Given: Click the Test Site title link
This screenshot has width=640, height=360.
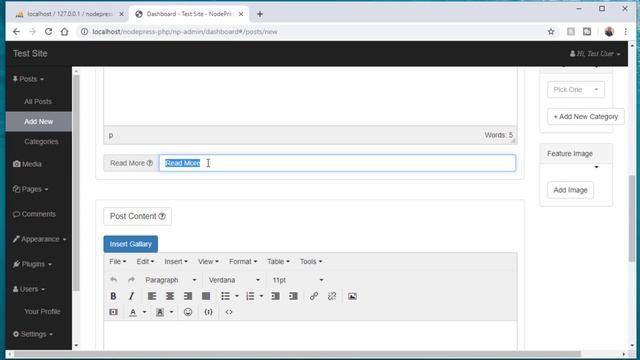Looking at the screenshot, I should point(30,53).
